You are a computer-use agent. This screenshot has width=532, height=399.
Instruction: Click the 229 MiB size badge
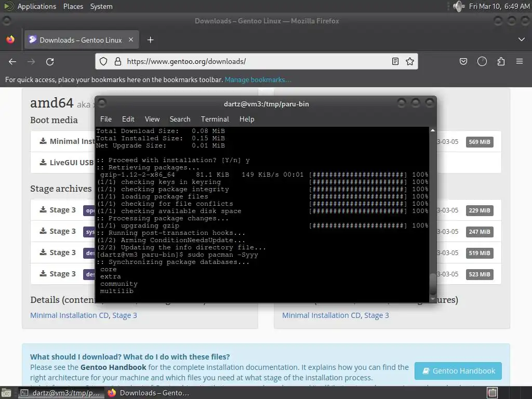click(x=480, y=210)
